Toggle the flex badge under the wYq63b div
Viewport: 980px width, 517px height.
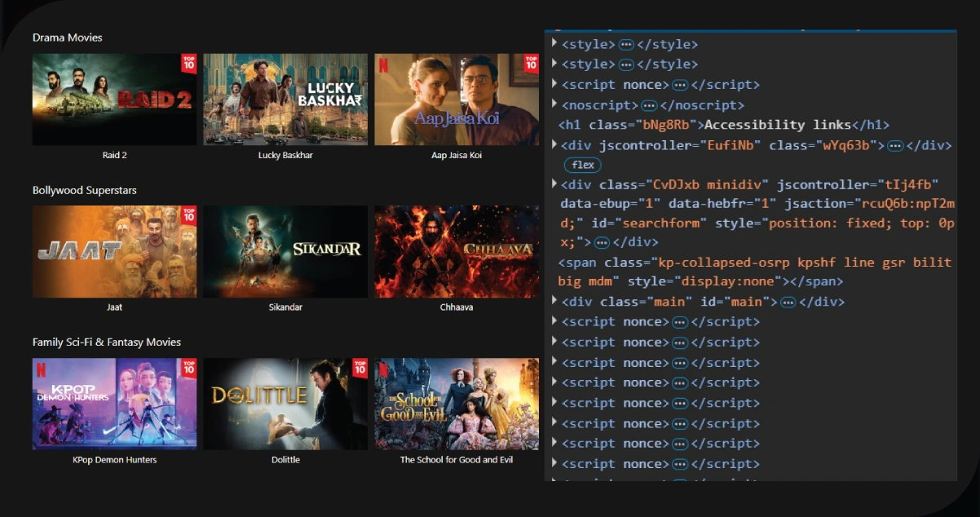582,165
